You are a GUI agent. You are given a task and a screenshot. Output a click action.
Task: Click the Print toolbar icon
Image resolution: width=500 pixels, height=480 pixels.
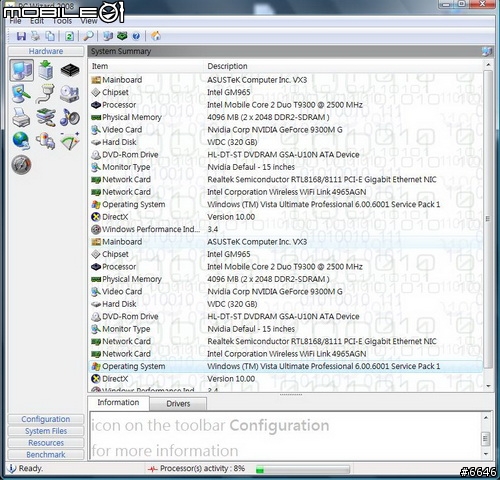36,36
